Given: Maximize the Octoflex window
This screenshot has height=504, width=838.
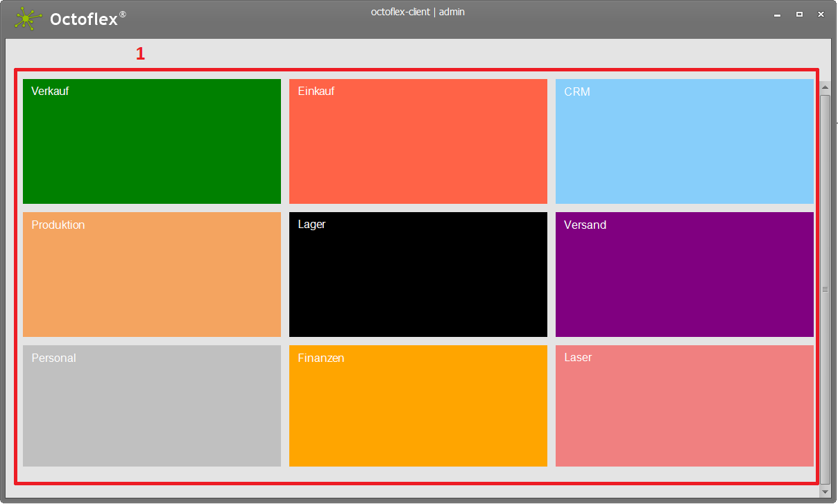Looking at the screenshot, I should [x=799, y=15].
